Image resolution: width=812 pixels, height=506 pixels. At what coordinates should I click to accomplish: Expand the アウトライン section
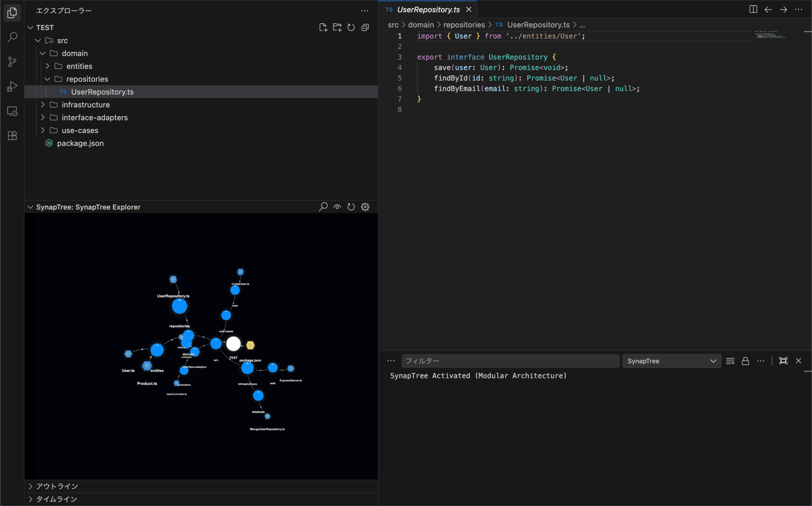coord(57,486)
